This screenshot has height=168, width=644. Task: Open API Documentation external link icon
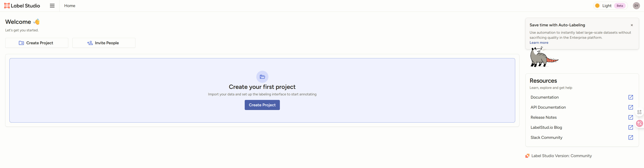[631, 107]
